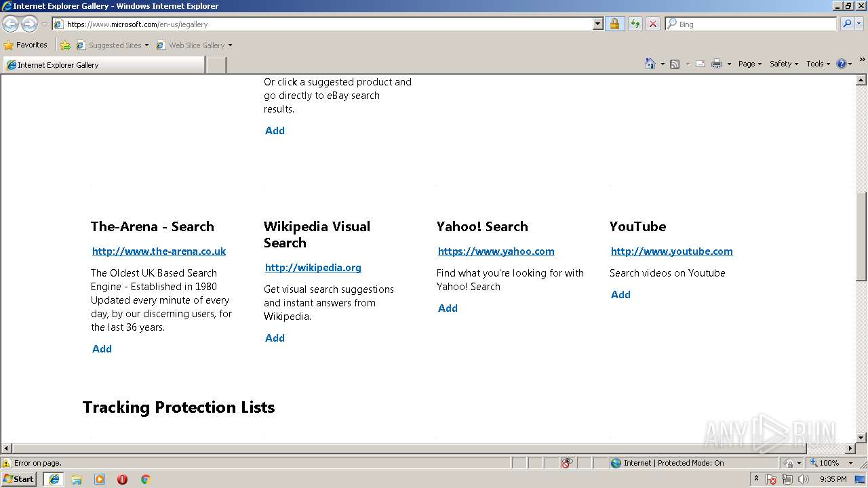
Task: Add The-Arena Search provider
Action: 102,349
